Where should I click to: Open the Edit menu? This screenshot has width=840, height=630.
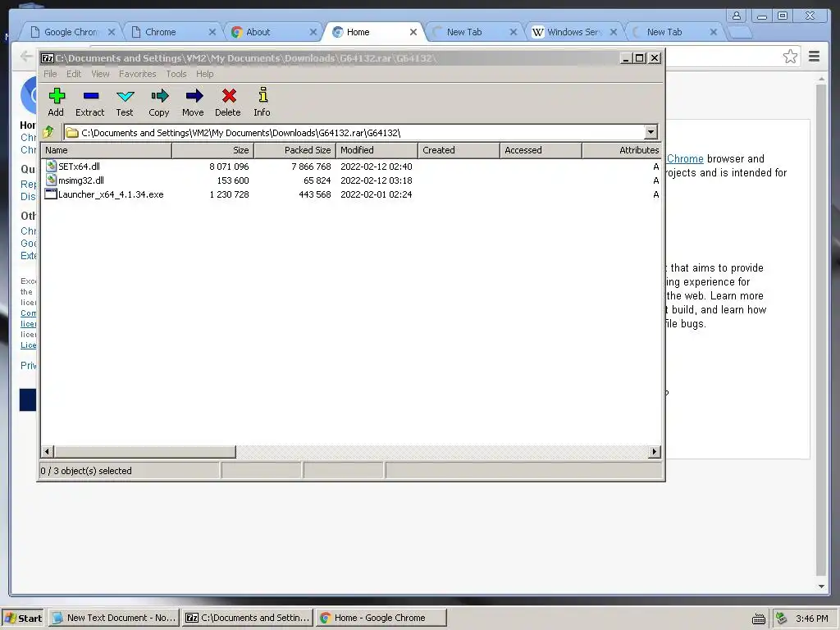coord(74,74)
